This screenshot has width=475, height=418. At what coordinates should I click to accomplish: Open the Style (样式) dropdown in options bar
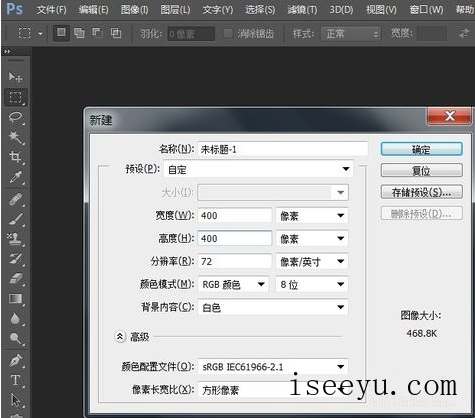[x=350, y=34]
